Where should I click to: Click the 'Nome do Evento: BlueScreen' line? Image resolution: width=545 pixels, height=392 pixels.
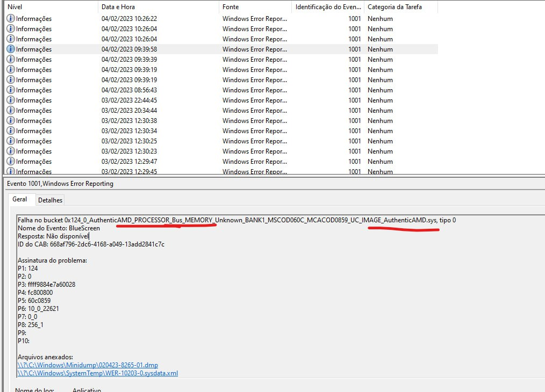pyautogui.click(x=59, y=228)
